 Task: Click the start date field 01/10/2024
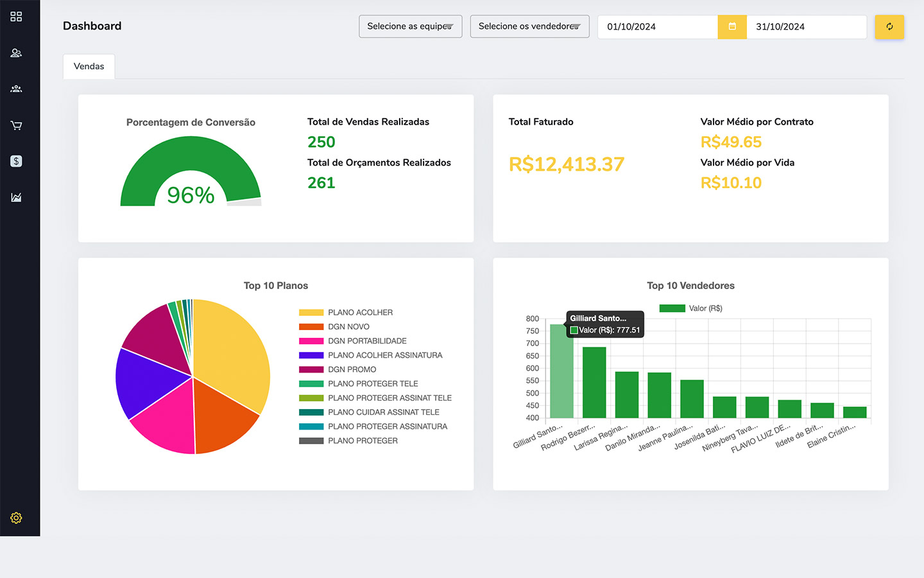click(x=657, y=27)
